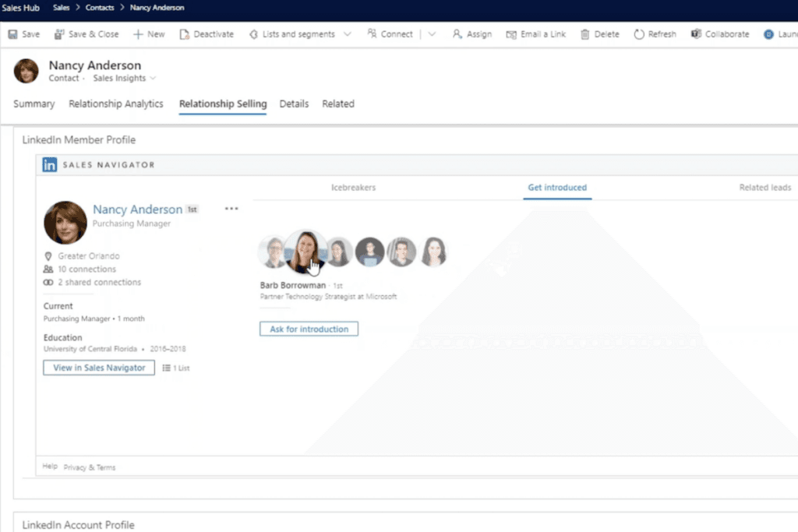This screenshot has width=798, height=532.
Task: Click the Ask for introduction button
Action: click(309, 329)
